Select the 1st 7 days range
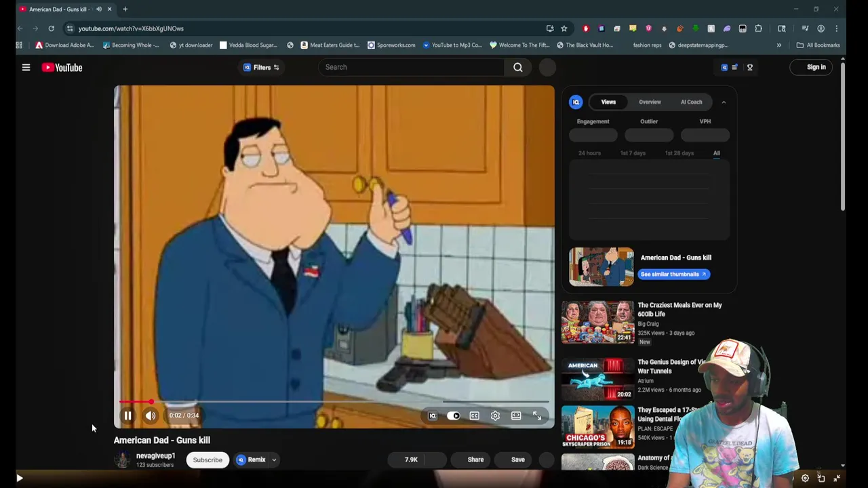Screen dimensions: 868x488 pos(633,153)
